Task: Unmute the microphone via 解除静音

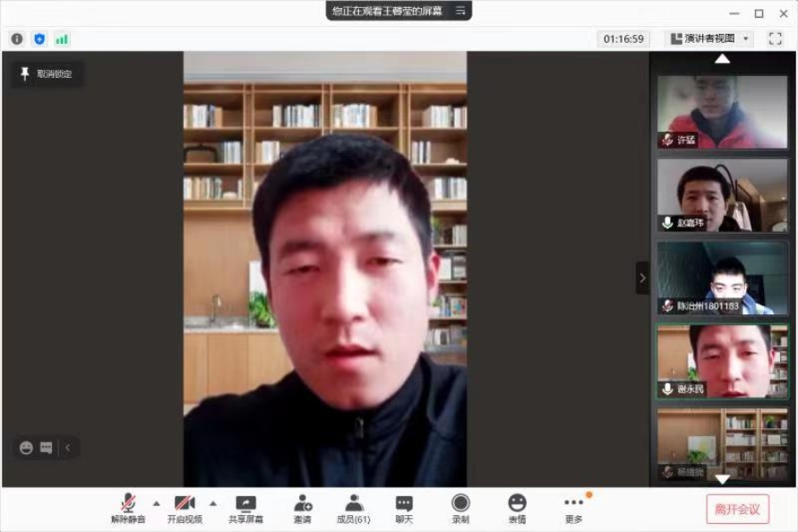Action: pyautogui.click(x=128, y=509)
